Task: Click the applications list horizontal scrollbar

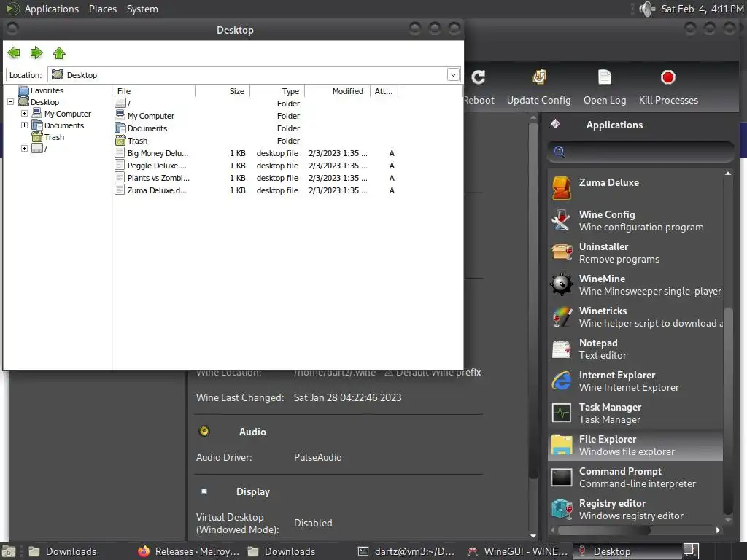Action: click(604, 530)
